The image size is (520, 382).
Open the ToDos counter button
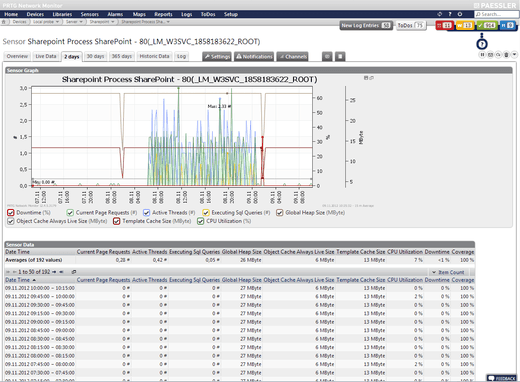tap(411, 25)
